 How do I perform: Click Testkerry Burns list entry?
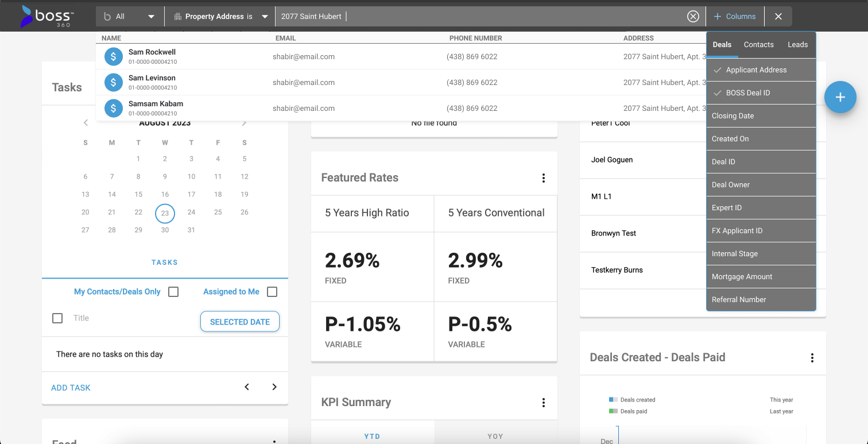click(x=617, y=270)
